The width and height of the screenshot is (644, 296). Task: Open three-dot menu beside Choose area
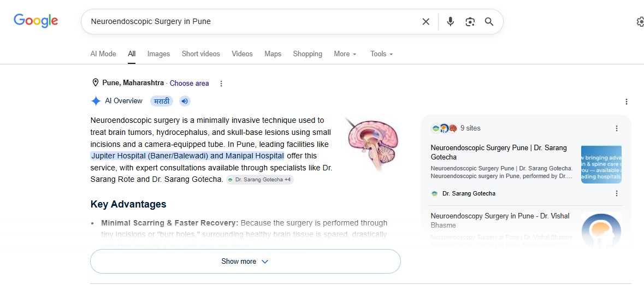(x=221, y=84)
